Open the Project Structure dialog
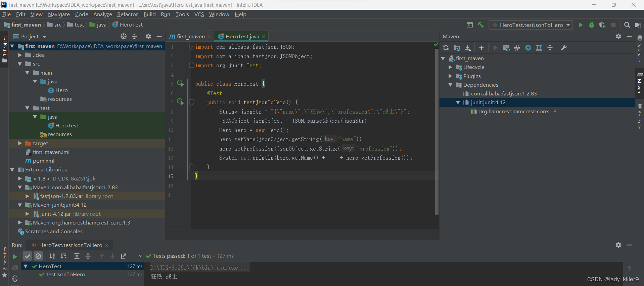Viewport: 644px width, 286px height. coord(638,25)
